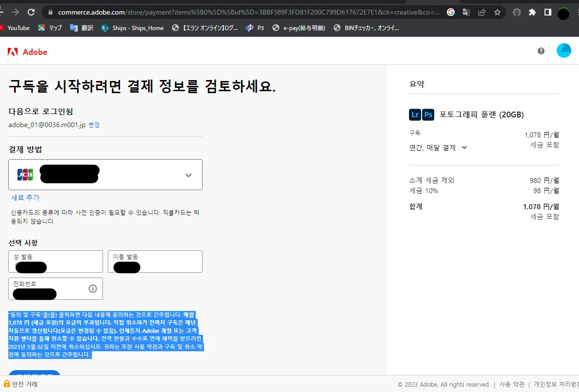Image resolution: width=579 pixels, height=392 pixels.
Task: Click the share page icon
Action: 481,12
